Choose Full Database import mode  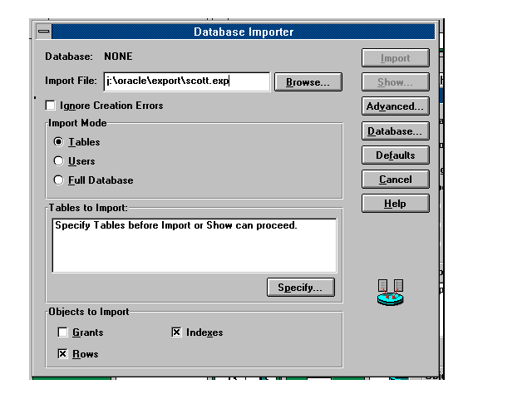pos(58,180)
